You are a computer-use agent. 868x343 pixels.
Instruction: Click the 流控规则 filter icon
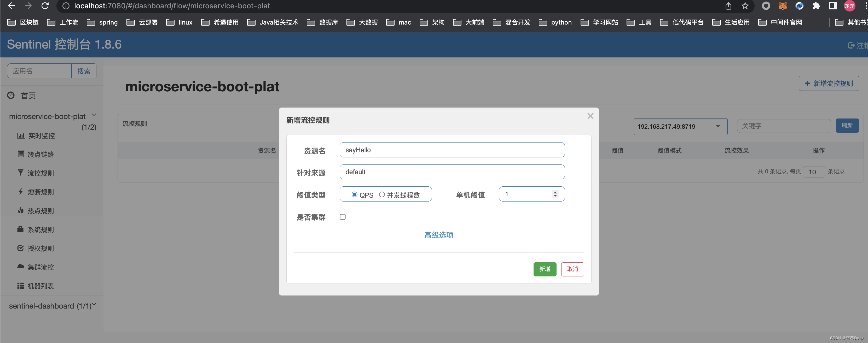(x=21, y=173)
